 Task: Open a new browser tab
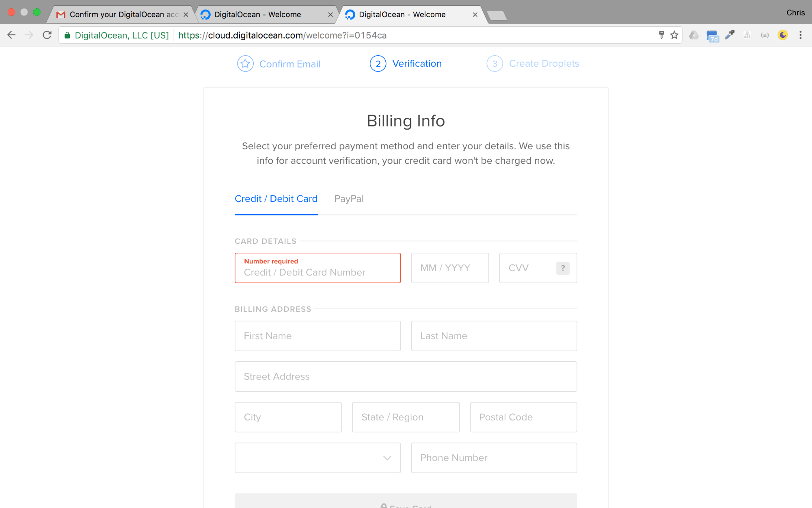pyautogui.click(x=497, y=15)
